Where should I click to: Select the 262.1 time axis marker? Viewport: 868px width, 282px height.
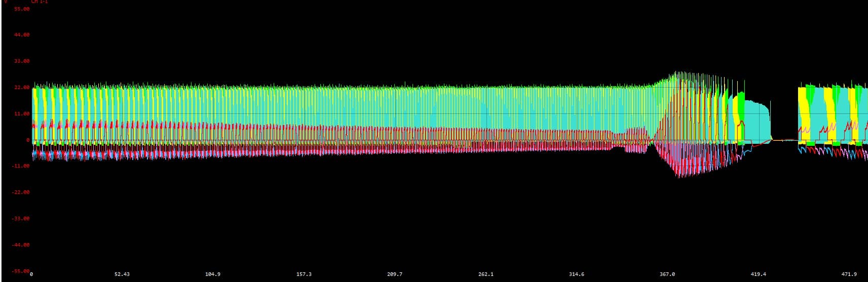485,274
